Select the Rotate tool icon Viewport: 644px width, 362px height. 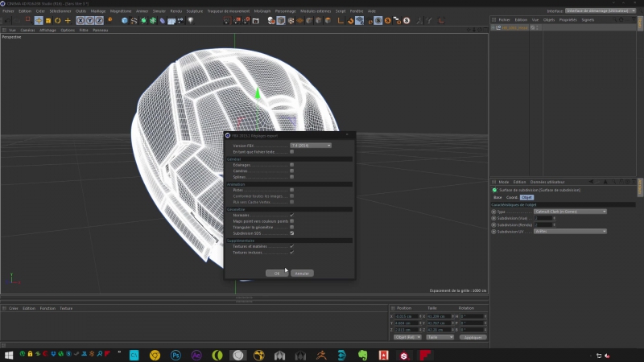point(57,21)
